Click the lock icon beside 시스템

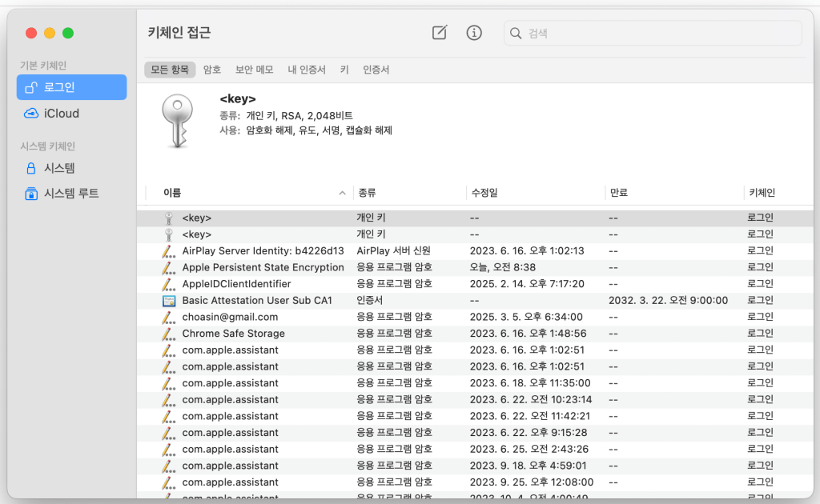click(x=31, y=168)
